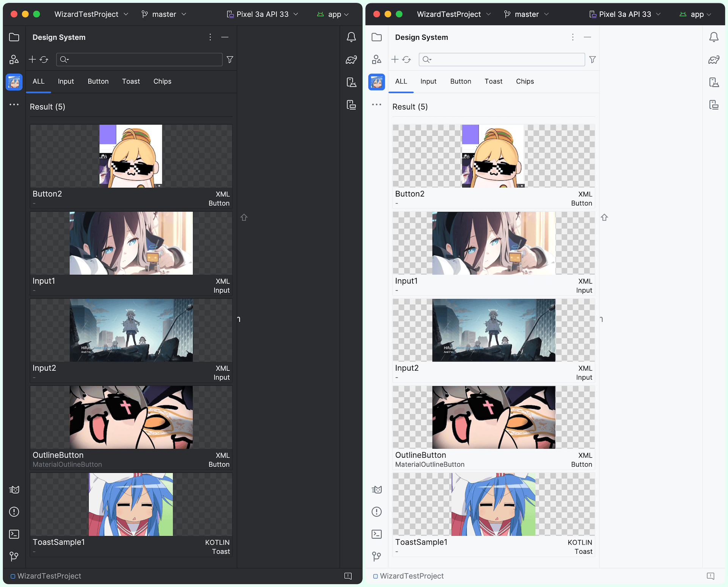Select Button tab in light window
728x587 pixels.
(460, 81)
